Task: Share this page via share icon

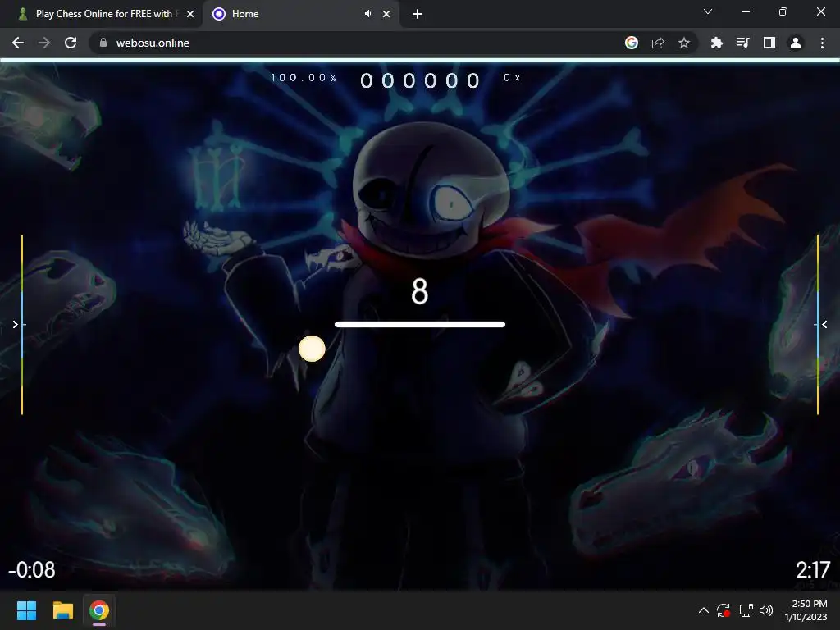Action: (658, 43)
